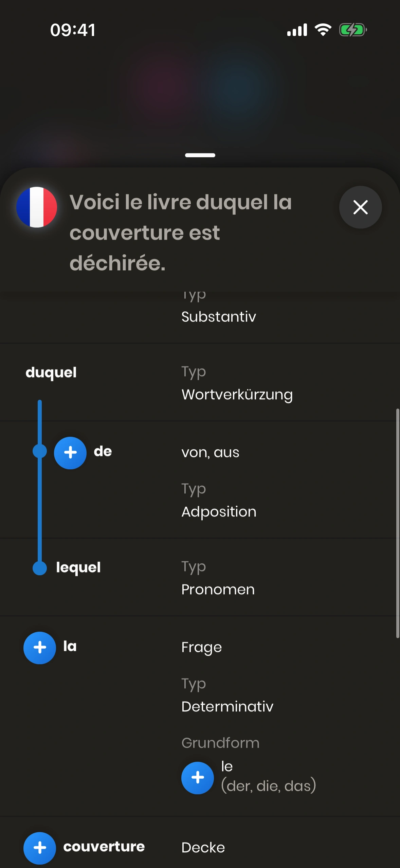Screen dimensions: 400x868
Task: Tap the translation 'von, aus'
Action: [x=211, y=453]
